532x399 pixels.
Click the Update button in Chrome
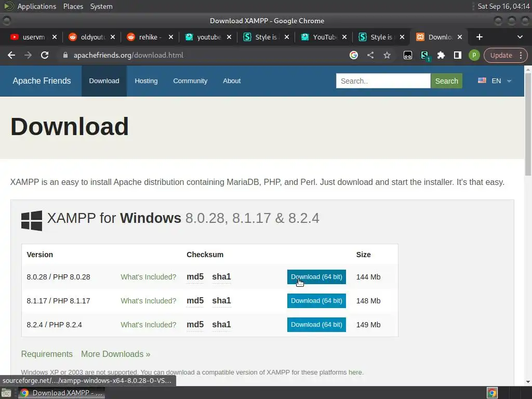coord(501,55)
